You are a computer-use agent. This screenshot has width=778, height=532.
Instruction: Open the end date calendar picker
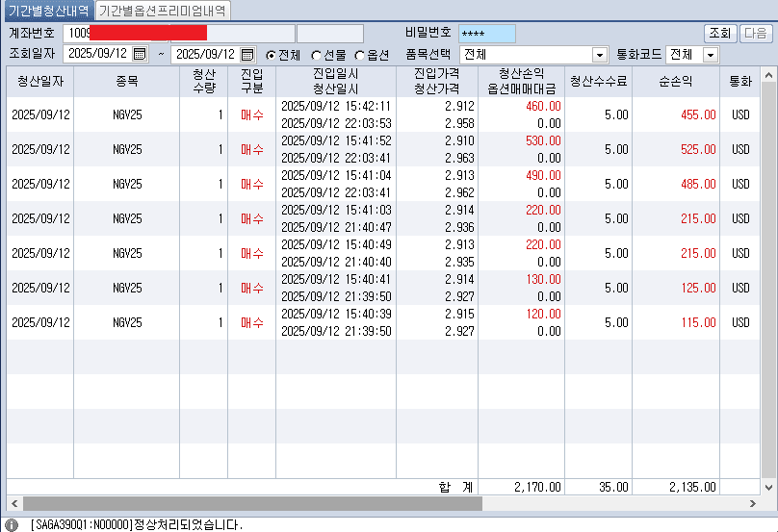[x=247, y=55]
